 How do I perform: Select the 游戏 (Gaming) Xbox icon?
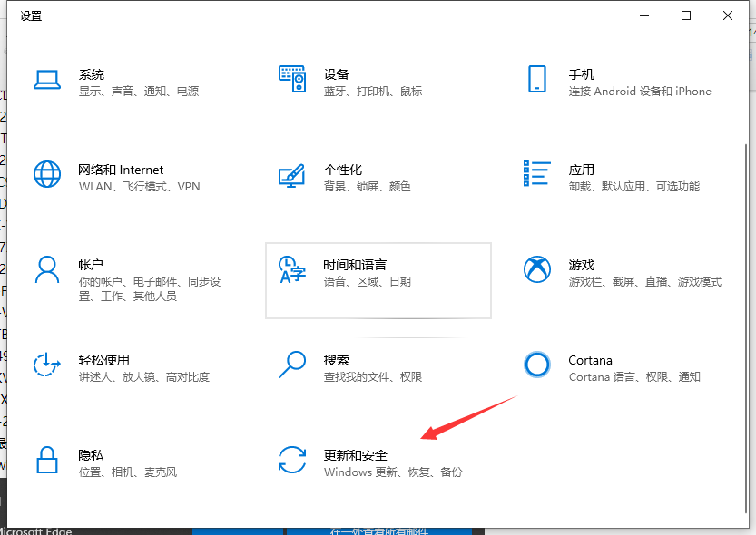click(x=537, y=269)
